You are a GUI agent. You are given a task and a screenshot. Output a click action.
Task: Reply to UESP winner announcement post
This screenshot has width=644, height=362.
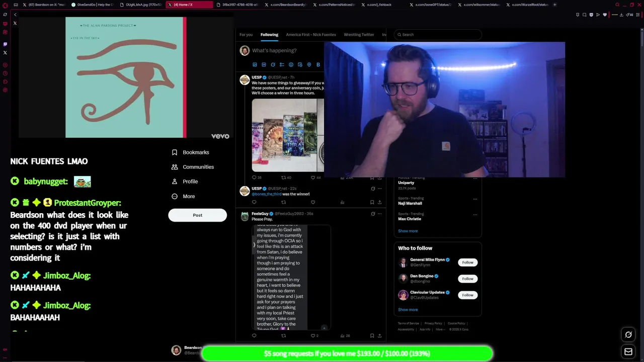254,202
